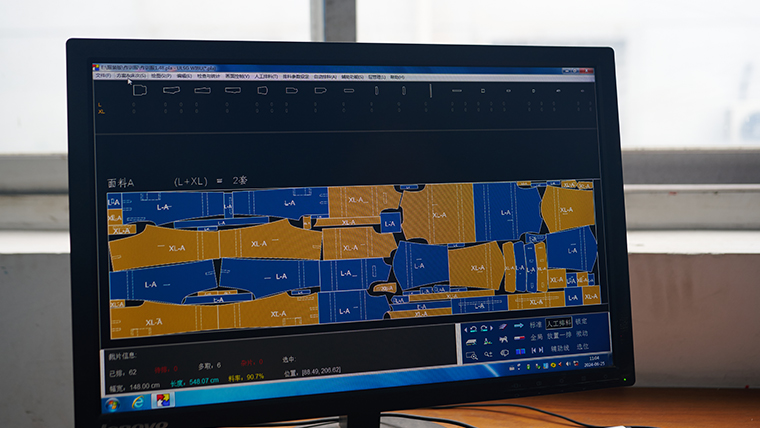
Task: Select the 标准 mode button
Action: (536, 325)
